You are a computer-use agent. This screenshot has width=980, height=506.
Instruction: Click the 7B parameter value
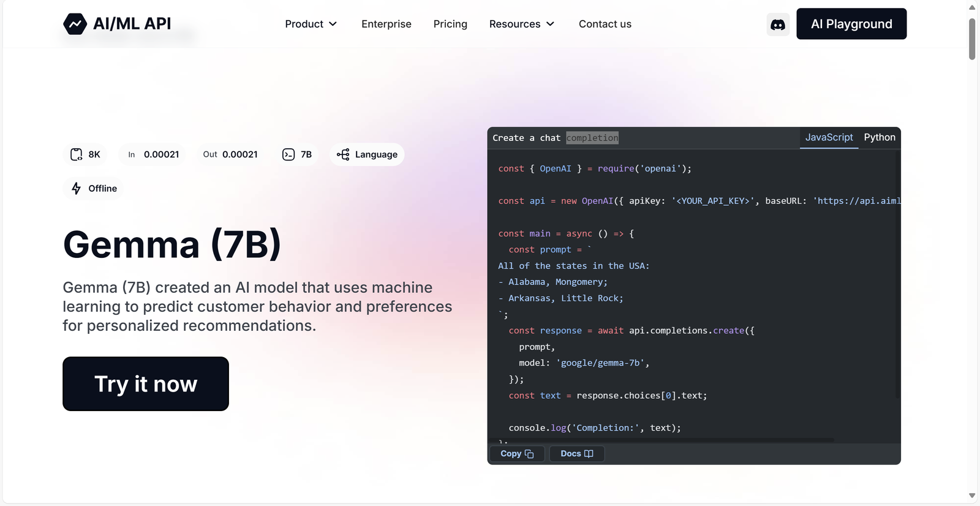tap(306, 154)
